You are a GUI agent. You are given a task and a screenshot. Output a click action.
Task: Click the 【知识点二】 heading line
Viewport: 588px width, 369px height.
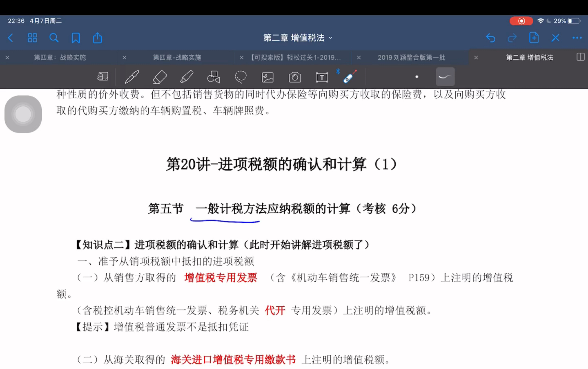(x=223, y=245)
